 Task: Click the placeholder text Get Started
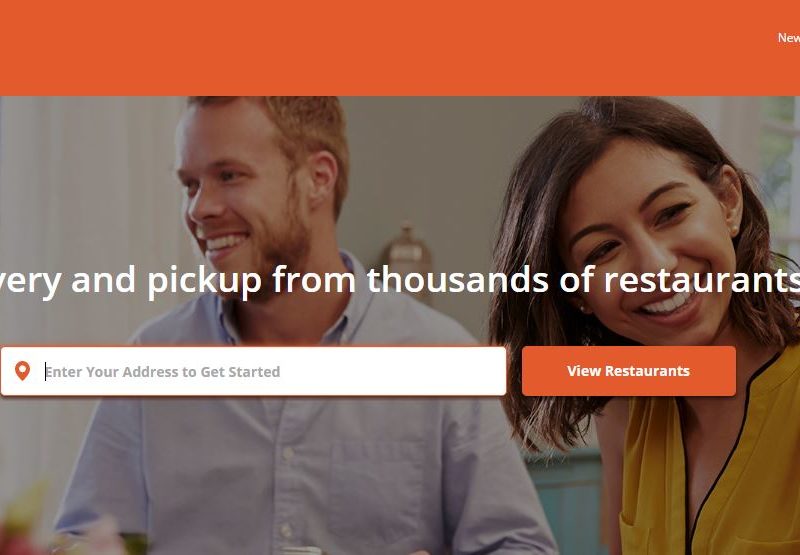[x=240, y=371]
